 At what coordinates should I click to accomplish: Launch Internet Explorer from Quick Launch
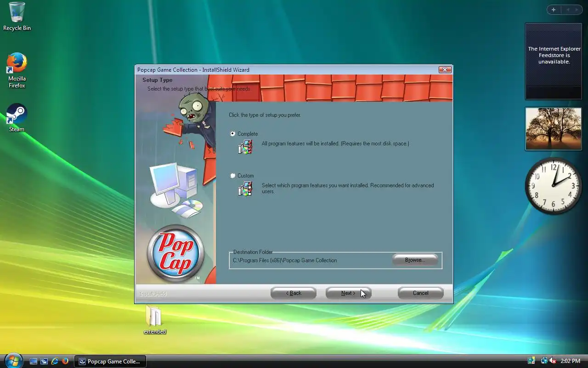[55, 362]
